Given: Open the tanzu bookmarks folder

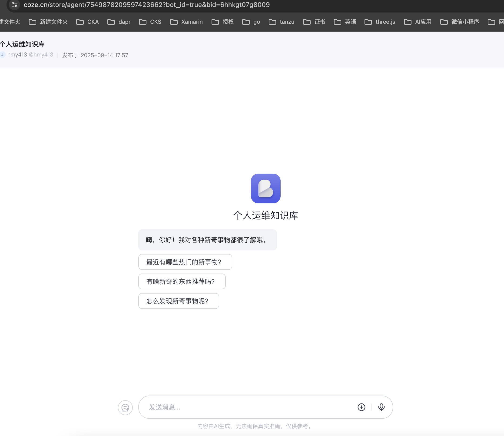Looking at the screenshot, I should pos(282,22).
